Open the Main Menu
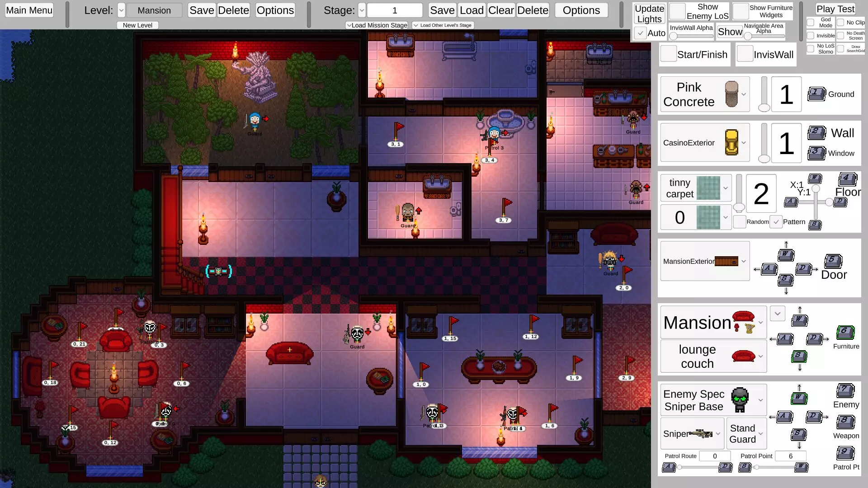 (x=29, y=10)
